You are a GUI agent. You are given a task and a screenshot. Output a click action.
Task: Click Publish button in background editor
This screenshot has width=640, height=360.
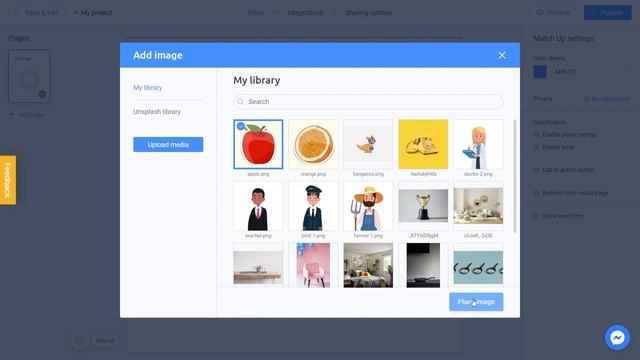tap(607, 13)
